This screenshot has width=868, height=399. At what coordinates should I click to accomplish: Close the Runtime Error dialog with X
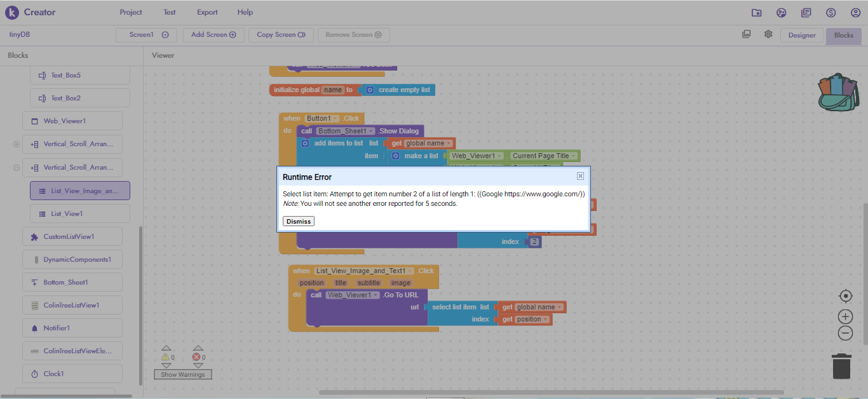(580, 176)
